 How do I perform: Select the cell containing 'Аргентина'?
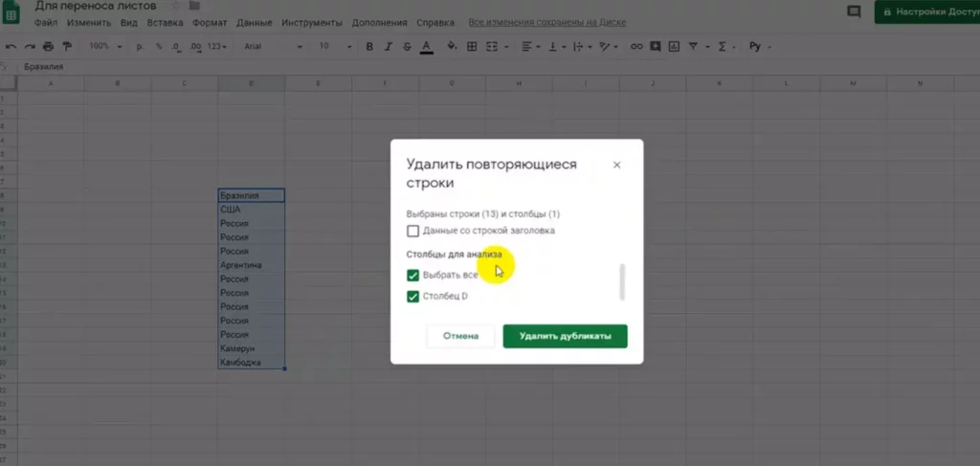pyautogui.click(x=252, y=265)
